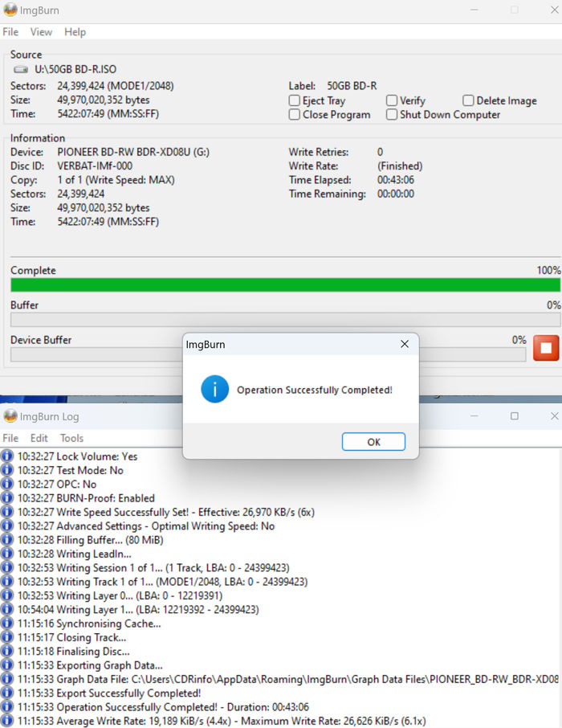Select the 'Average Write Rate: 19,189 KiB/s' log line

coord(222,721)
